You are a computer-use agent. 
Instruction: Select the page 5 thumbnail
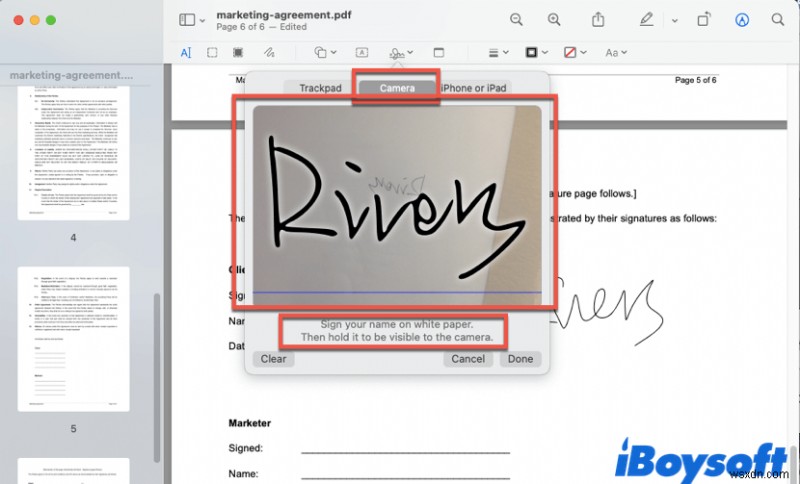pos(73,339)
